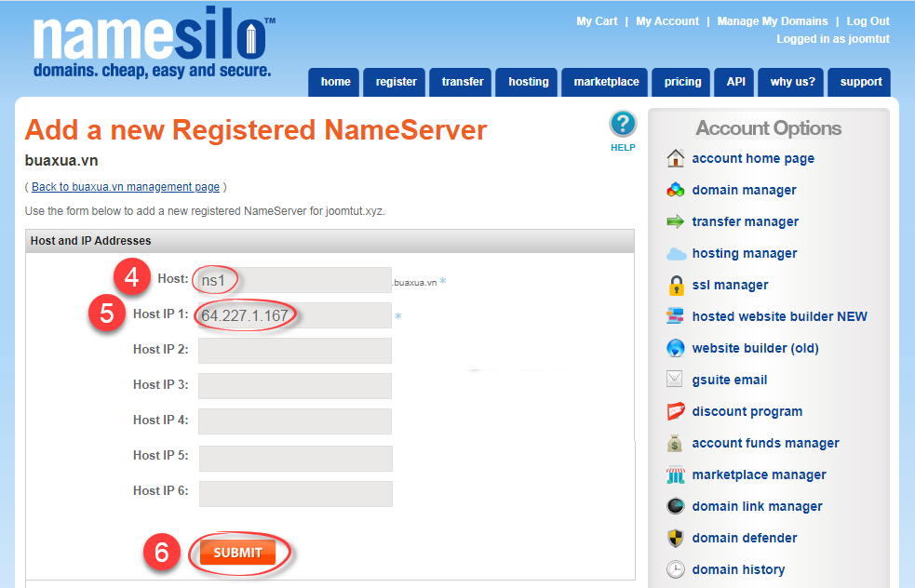Viewport: 915px width, 588px height.
Task: Open the domain link manager link
Action: point(757,506)
